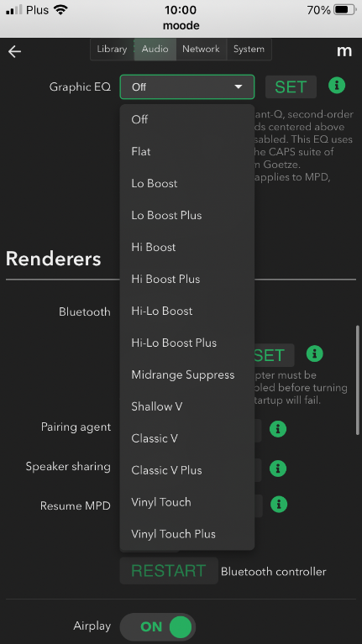Show info for Bluetooth setting
The height and width of the screenshot is (644, 362).
point(315,353)
